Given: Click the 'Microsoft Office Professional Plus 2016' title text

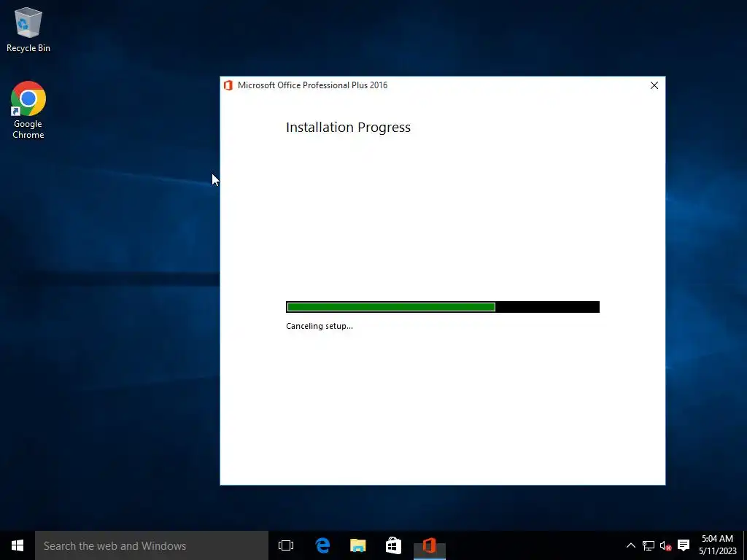Looking at the screenshot, I should [x=312, y=85].
